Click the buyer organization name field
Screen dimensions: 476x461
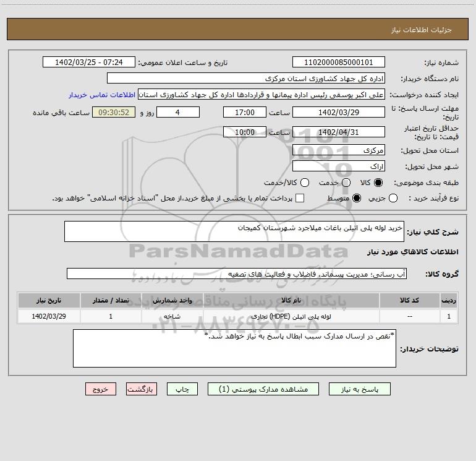246,79
